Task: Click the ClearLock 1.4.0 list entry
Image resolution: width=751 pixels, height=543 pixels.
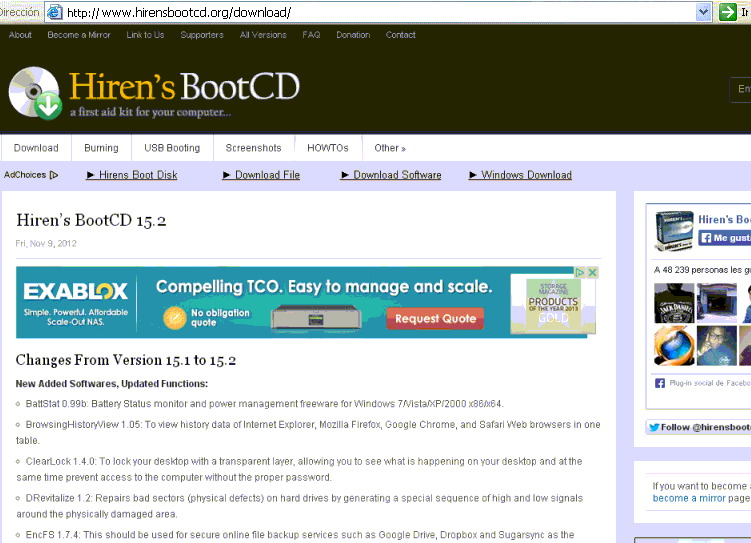Action: (299, 469)
